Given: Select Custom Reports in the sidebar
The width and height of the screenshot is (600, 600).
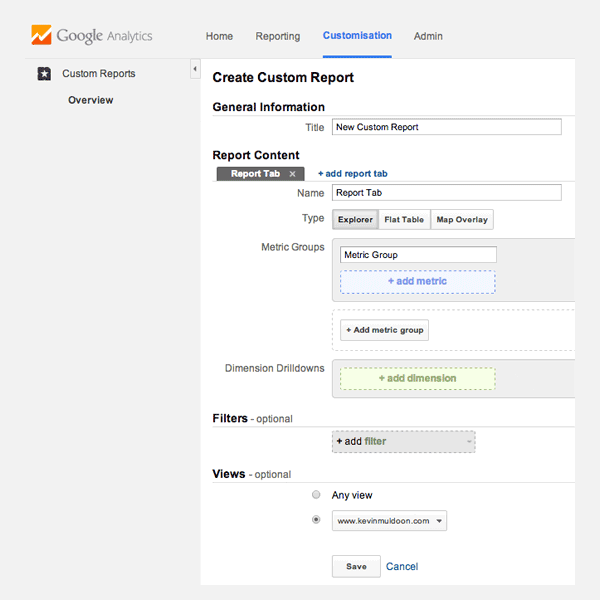Looking at the screenshot, I should pyautogui.click(x=99, y=73).
